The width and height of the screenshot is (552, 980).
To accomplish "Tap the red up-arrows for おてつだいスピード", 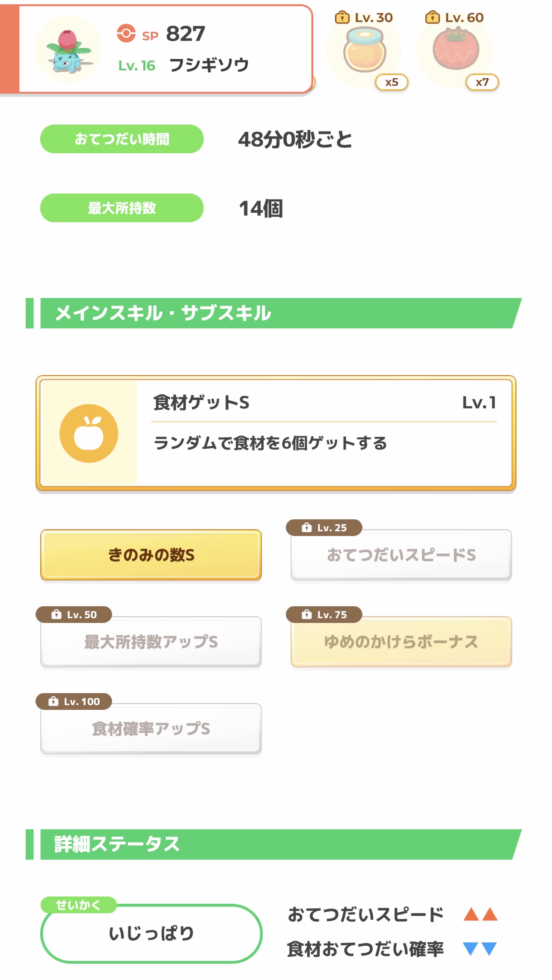I will point(480,914).
